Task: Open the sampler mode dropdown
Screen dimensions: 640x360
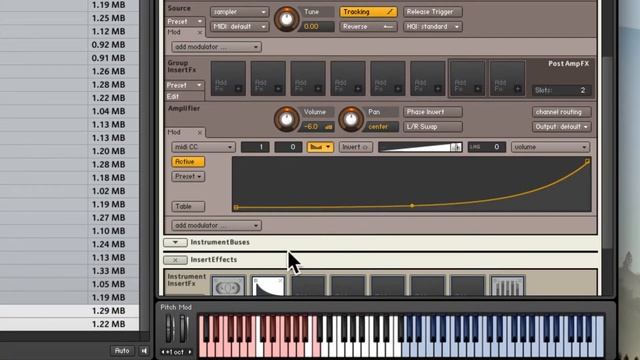Action: click(240, 12)
